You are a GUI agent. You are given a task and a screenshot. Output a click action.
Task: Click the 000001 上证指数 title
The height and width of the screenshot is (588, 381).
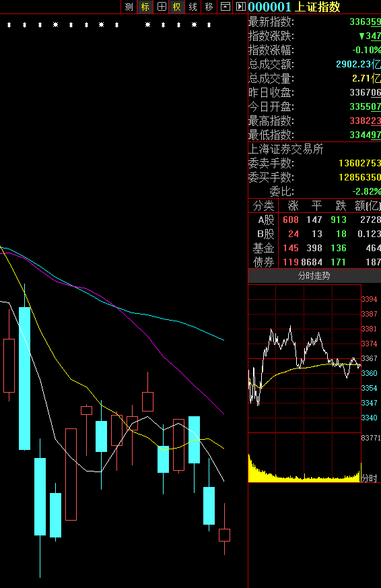point(294,7)
